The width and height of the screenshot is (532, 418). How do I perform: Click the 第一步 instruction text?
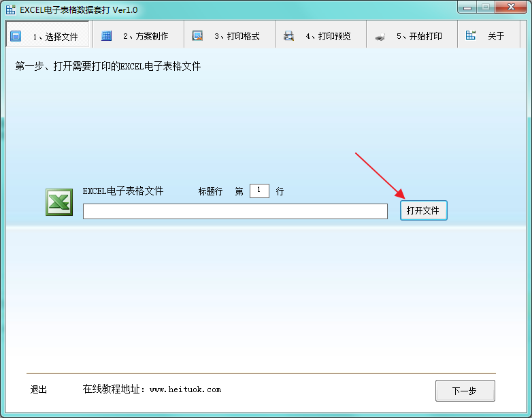[108, 66]
